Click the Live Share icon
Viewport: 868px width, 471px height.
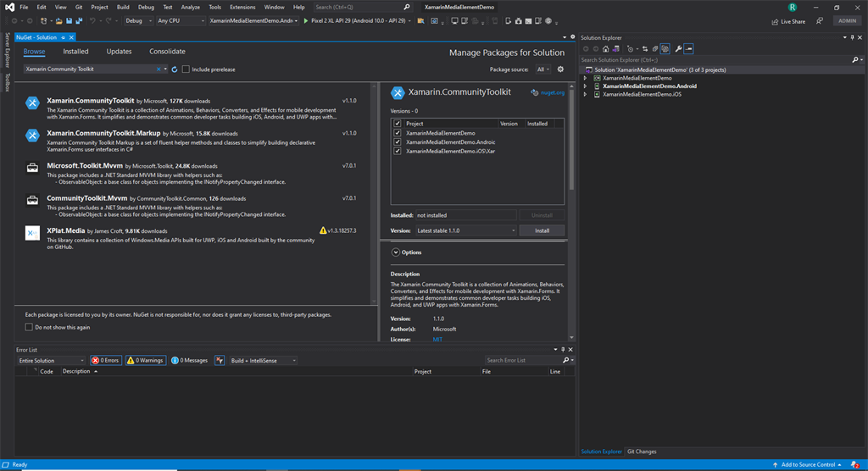pos(775,21)
